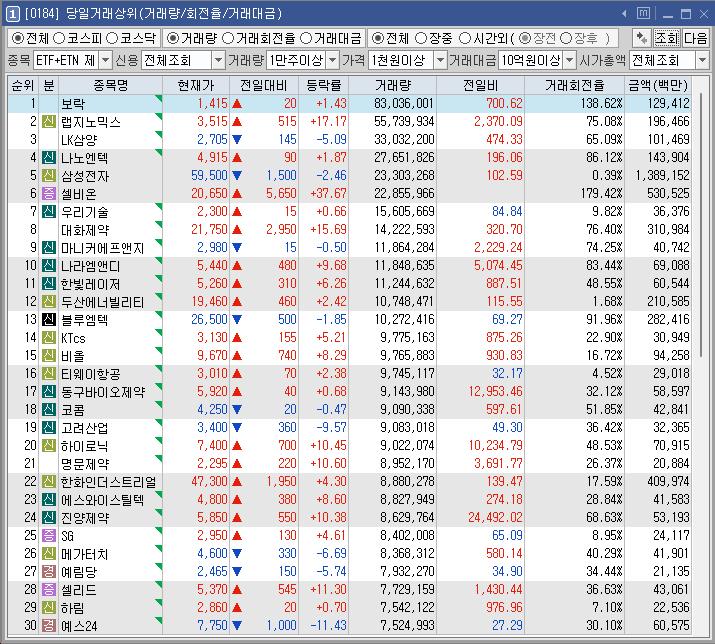This screenshot has height=644, width=715.
Task: Click price 59,500 on 삼성전자 row
Action: pos(209,176)
